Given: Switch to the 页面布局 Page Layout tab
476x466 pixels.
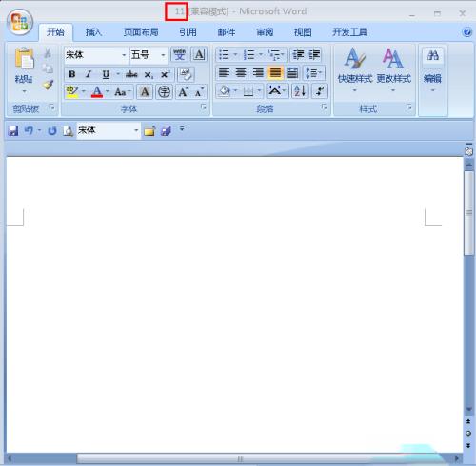Looking at the screenshot, I should point(141,32).
